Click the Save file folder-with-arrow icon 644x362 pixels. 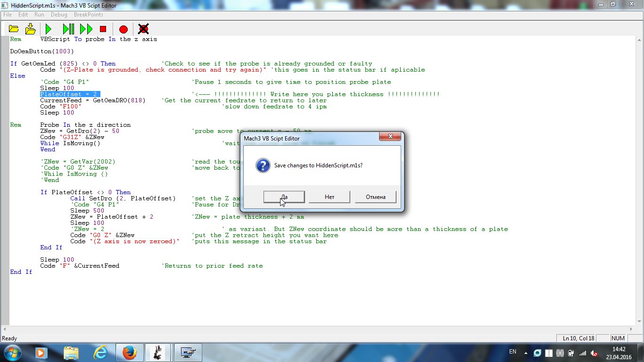coord(31,29)
